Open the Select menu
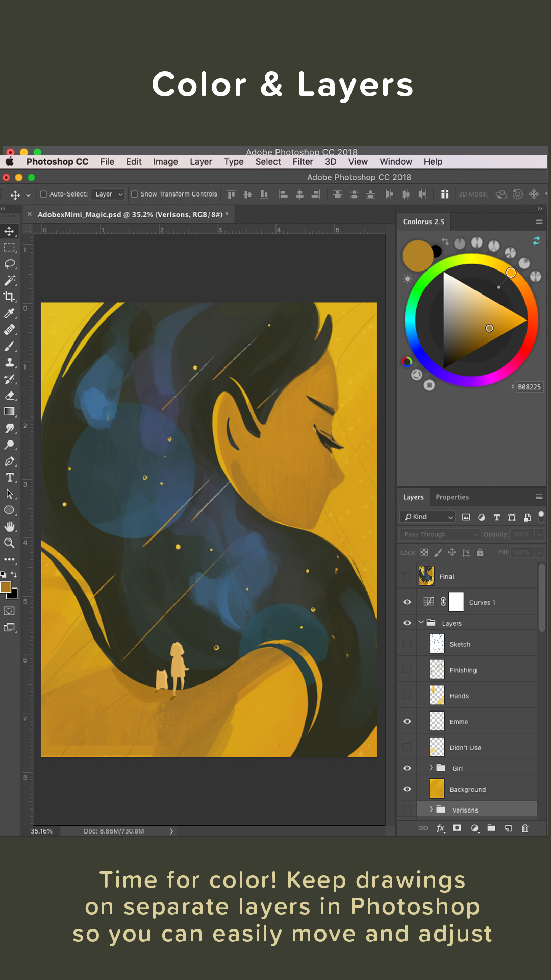The image size is (551, 980). (268, 162)
